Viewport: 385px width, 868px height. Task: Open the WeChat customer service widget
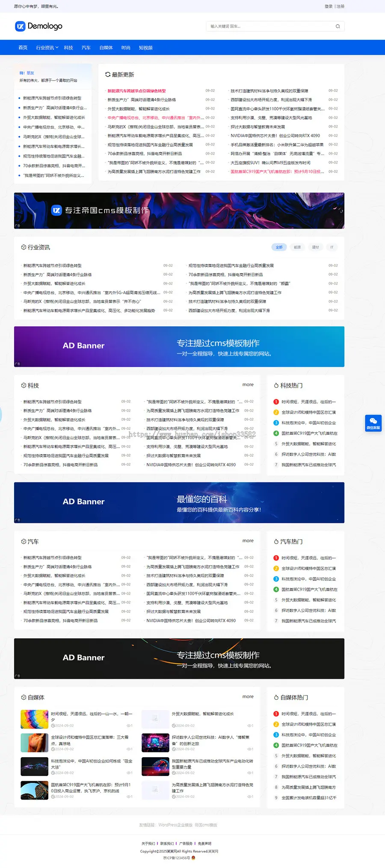click(x=373, y=423)
